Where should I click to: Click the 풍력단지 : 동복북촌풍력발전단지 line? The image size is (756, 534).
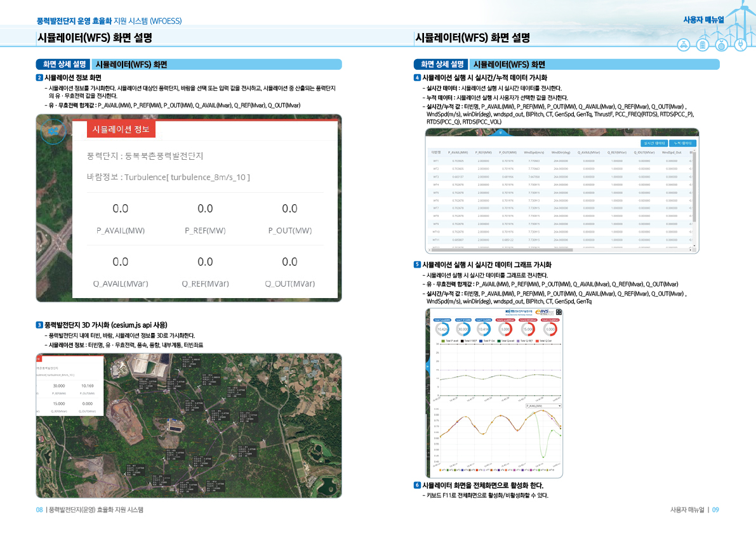(145, 156)
